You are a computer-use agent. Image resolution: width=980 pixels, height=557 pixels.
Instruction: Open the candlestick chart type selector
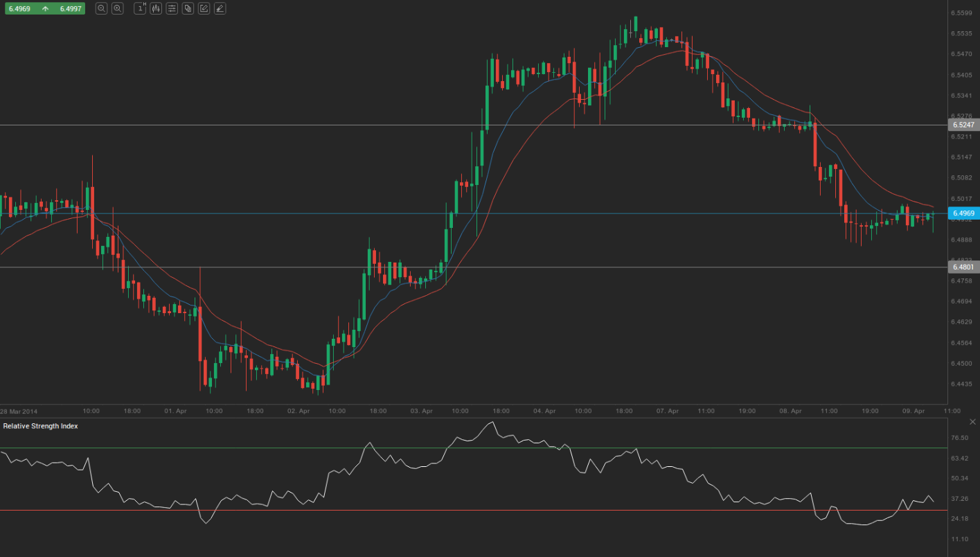pyautogui.click(x=156, y=8)
